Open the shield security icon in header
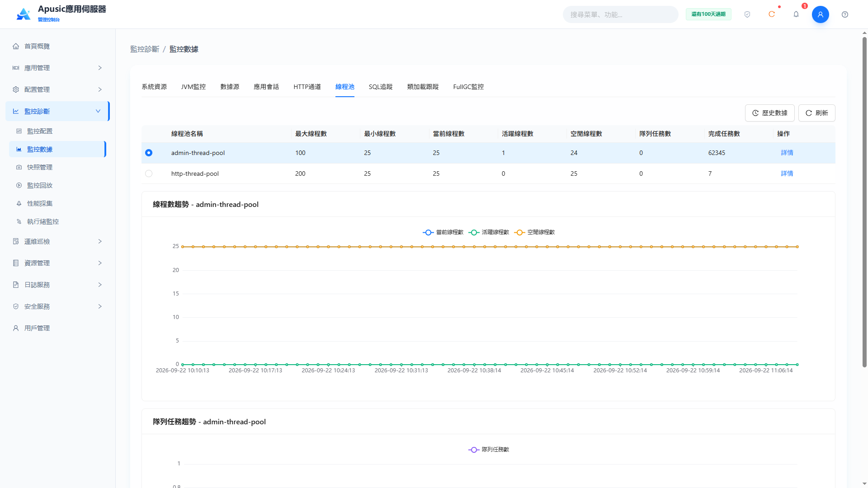 pos(747,14)
